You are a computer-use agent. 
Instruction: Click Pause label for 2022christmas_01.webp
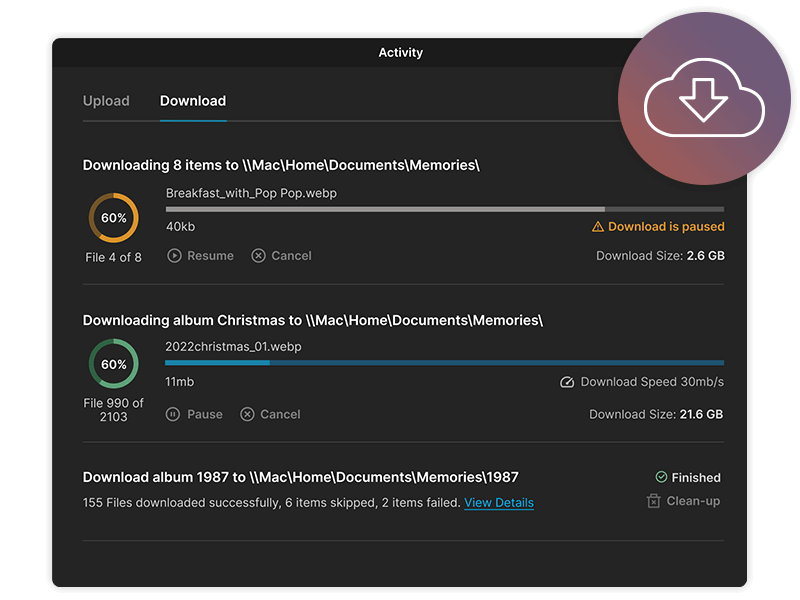pos(205,414)
